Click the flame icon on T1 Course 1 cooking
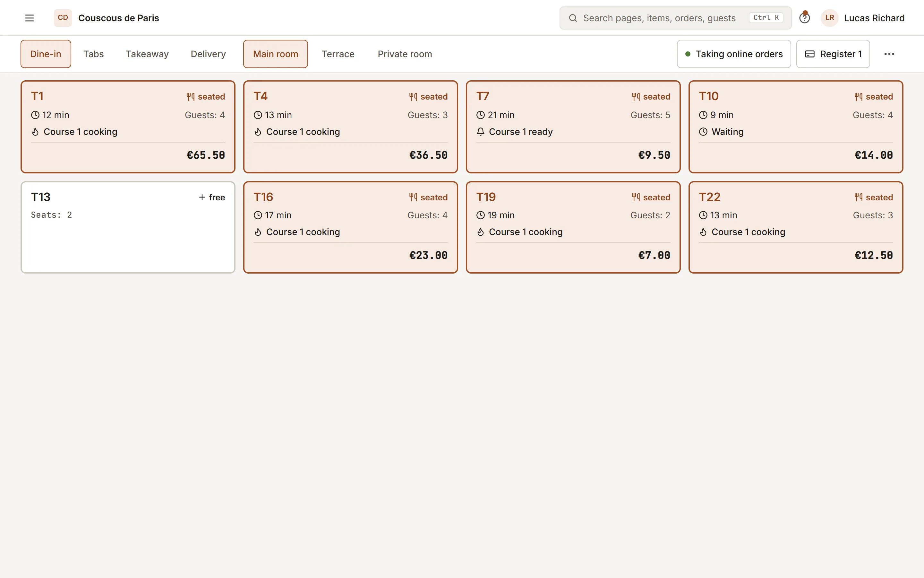 (x=35, y=132)
